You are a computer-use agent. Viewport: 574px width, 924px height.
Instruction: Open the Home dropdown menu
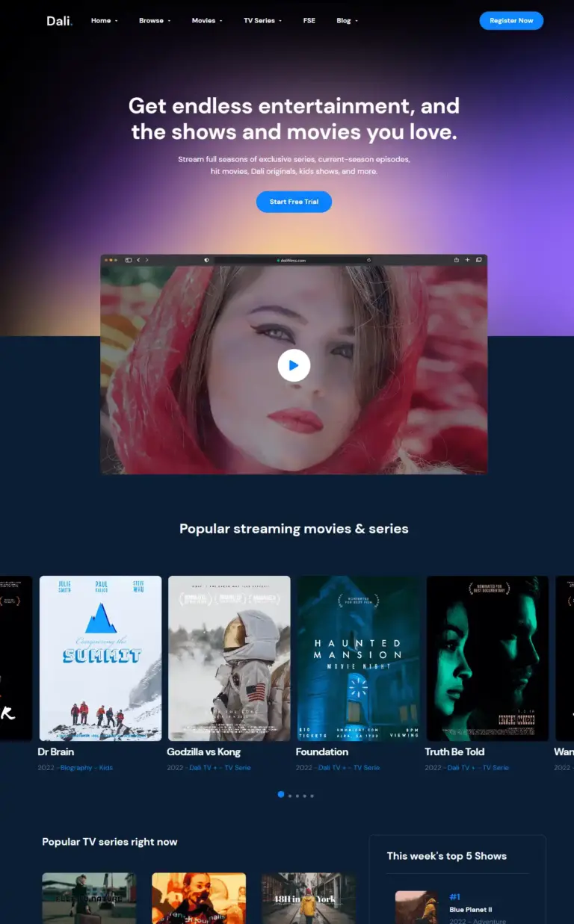pyautogui.click(x=104, y=21)
